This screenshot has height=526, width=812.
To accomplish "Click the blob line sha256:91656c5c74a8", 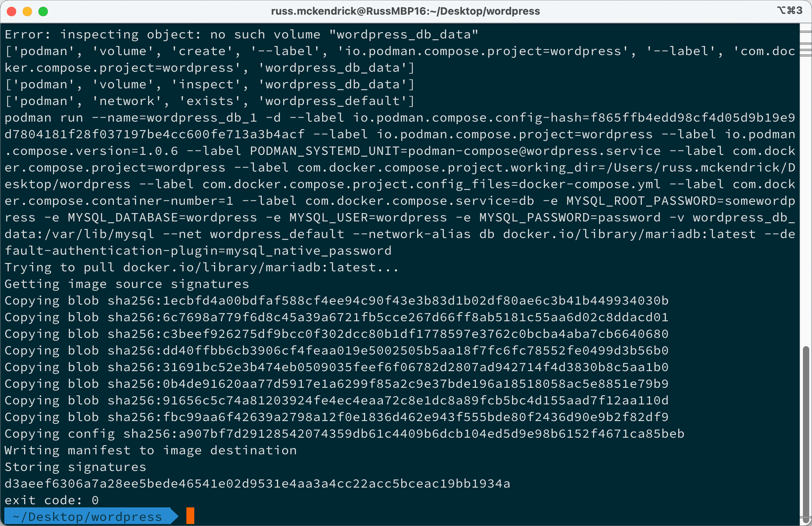I will [x=337, y=400].
